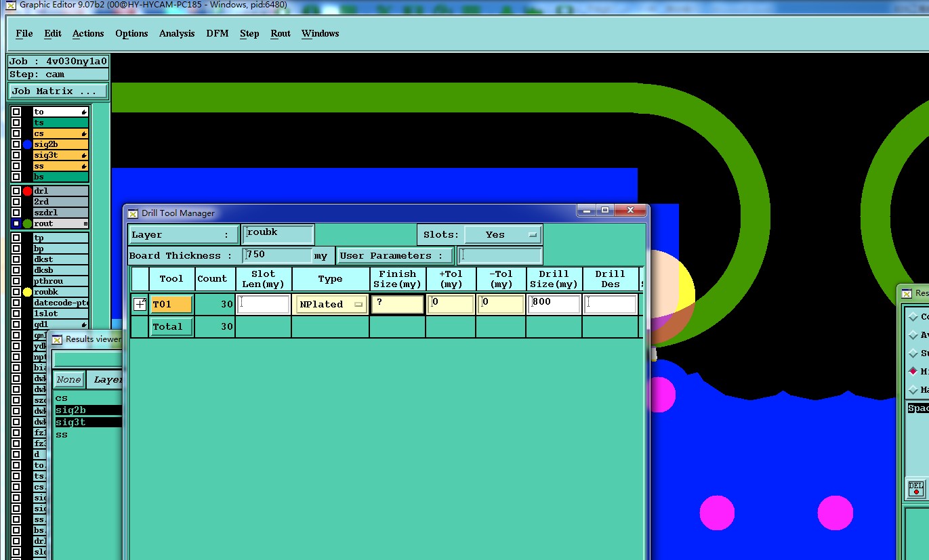This screenshot has height=560, width=929.
Task: Toggle checkbox for layer 'to'
Action: [16, 112]
